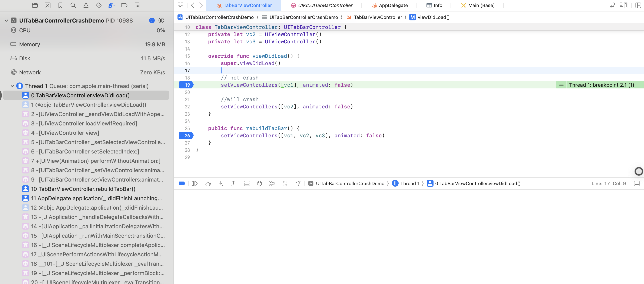Click the Step Over debug button
This screenshot has height=284, width=644.
click(208, 184)
